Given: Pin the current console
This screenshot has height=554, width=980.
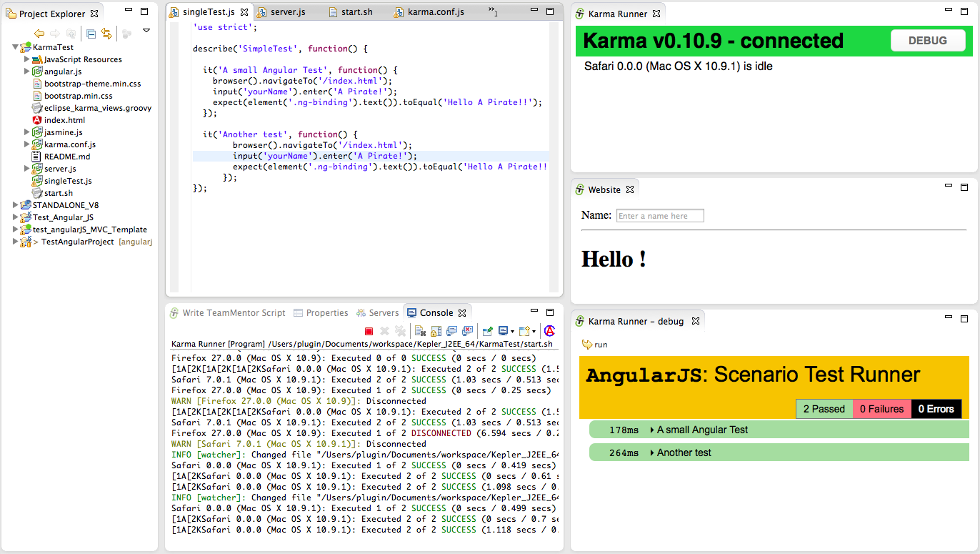Looking at the screenshot, I should coord(488,331).
